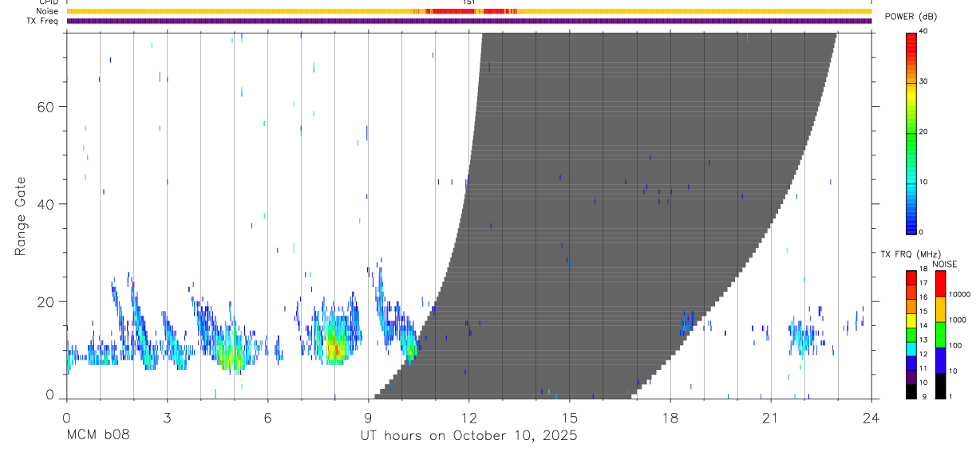980x452 pixels.
Task: Pick the cyan 12–13 MHz swatch in TX FRQ legend
Action: (x=911, y=348)
